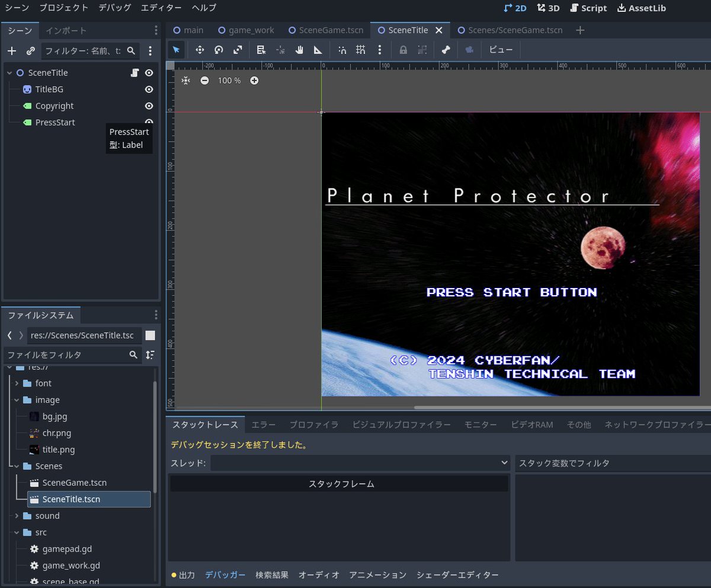The image size is (711, 588).
Task: Zoom out with the minus button
Action: pyautogui.click(x=204, y=80)
